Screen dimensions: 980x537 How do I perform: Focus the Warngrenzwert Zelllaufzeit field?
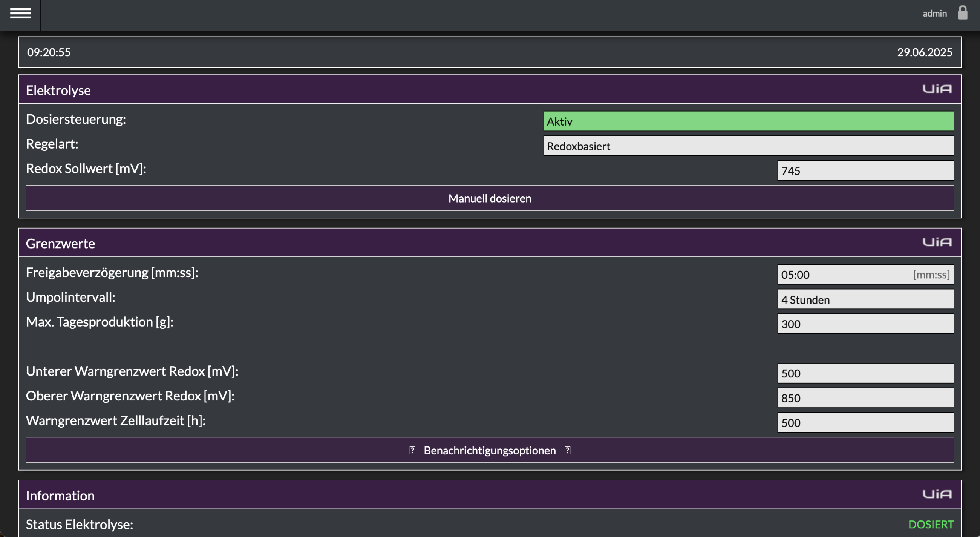pyautogui.click(x=865, y=422)
